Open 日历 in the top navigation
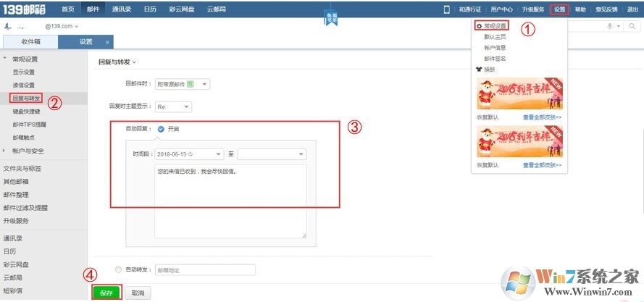Screen dimensions: 644x302 click(x=150, y=9)
